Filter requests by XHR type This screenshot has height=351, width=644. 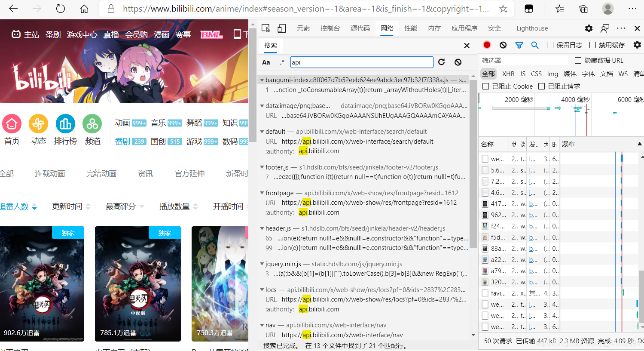click(x=508, y=74)
